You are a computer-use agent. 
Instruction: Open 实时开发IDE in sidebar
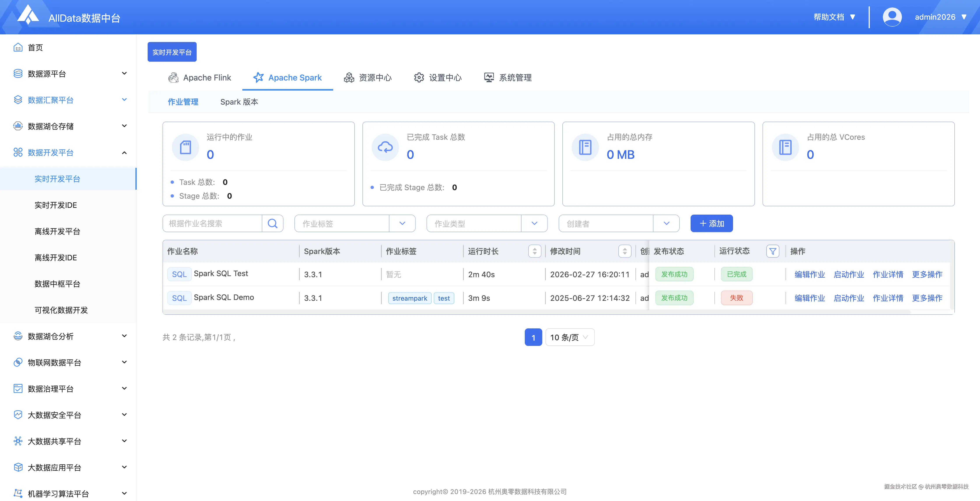[56, 205]
